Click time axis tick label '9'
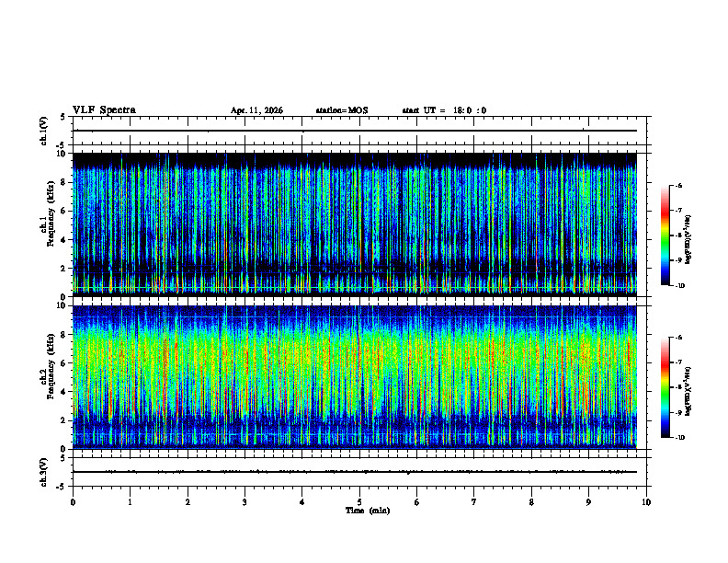The height and width of the screenshot is (563, 728). pos(589,502)
